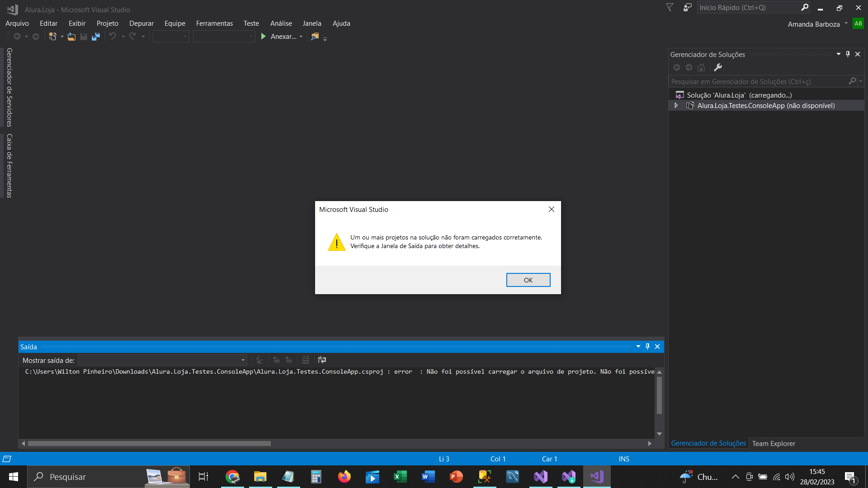This screenshot has height=488, width=868.
Task: Open the Ajuda menu
Action: click(x=341, y=23)
